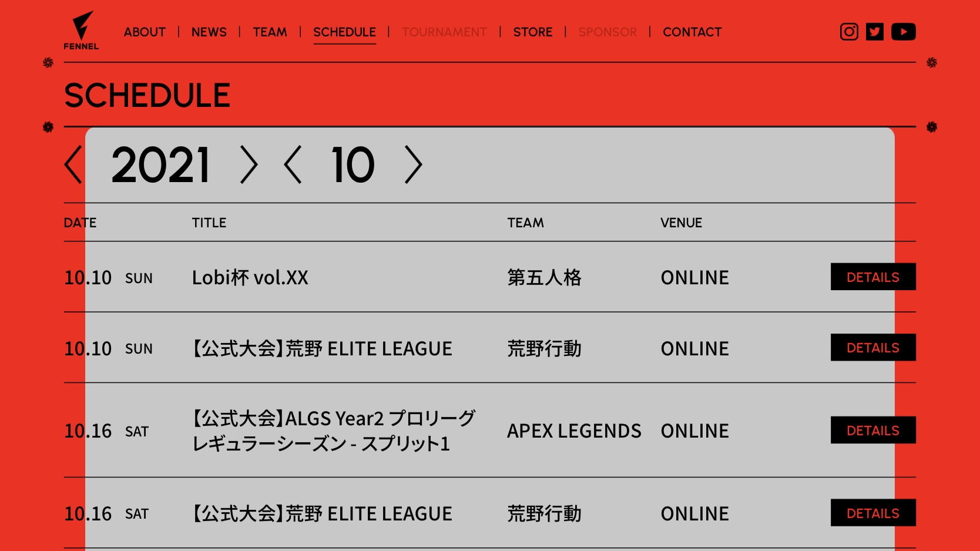Click the SPONSOR navigation item
Image resolution: width=980 pixels, height=551 pixels.
coord(608,32)
